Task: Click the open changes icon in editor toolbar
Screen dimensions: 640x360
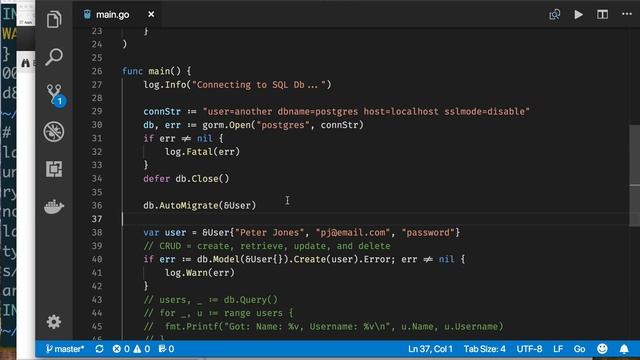Action: tap(554, 15)
